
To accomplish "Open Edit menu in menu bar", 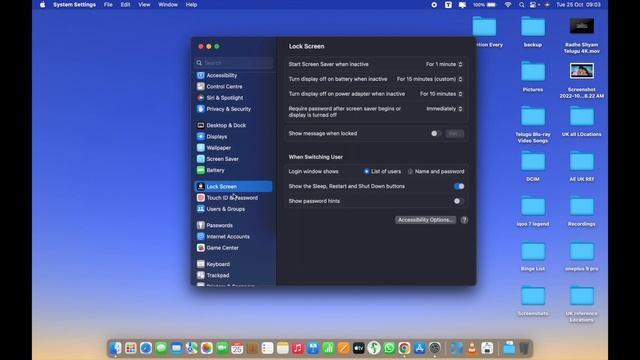I will 125,5.
